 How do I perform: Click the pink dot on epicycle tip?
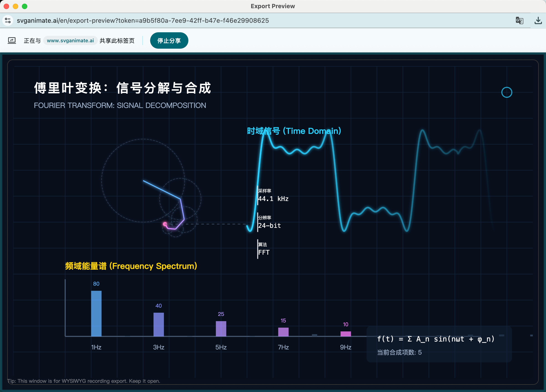[x=165, y=224]
